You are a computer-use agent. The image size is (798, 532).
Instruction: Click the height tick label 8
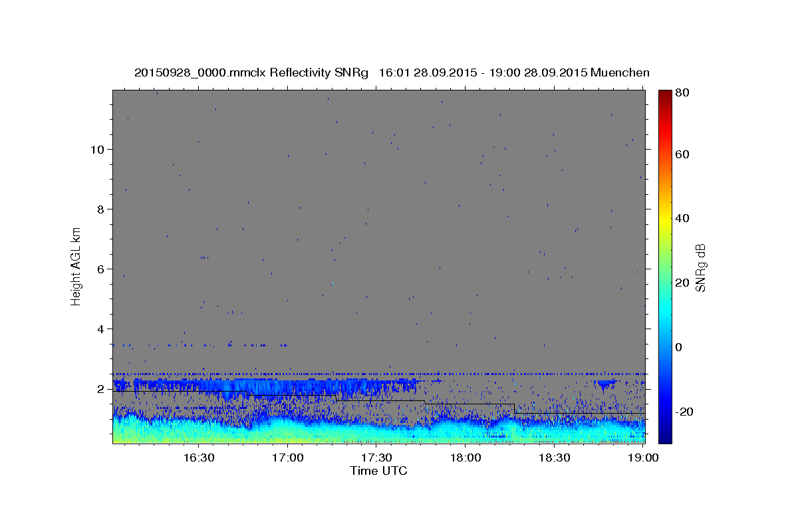(101, 209)
